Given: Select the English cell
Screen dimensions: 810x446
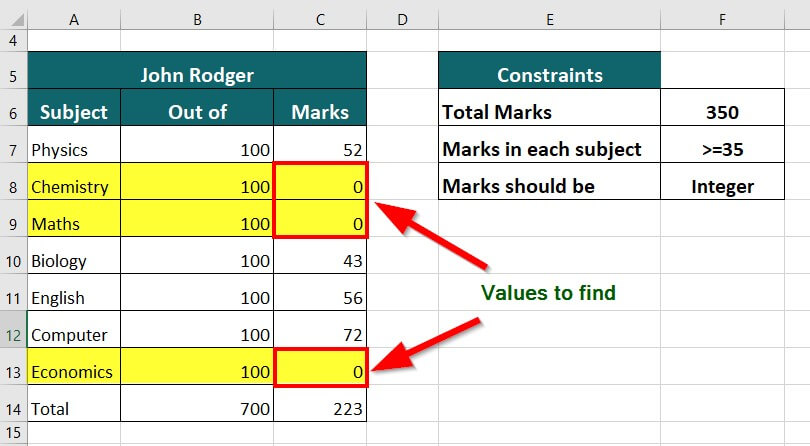Looking at the screenshot, I should [x=74, y=292].
